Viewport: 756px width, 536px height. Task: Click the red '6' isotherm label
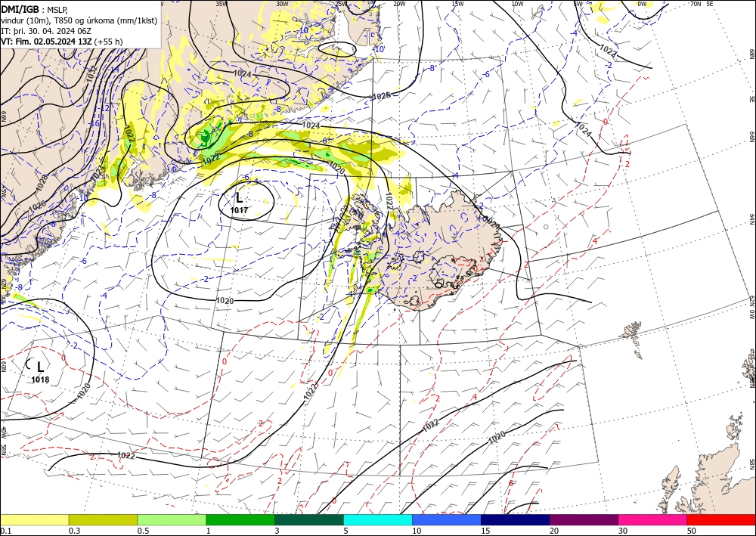(510, 483)
